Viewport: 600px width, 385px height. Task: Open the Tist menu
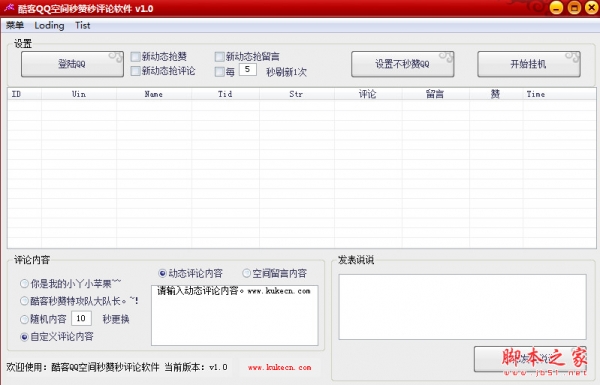(83, 25)
